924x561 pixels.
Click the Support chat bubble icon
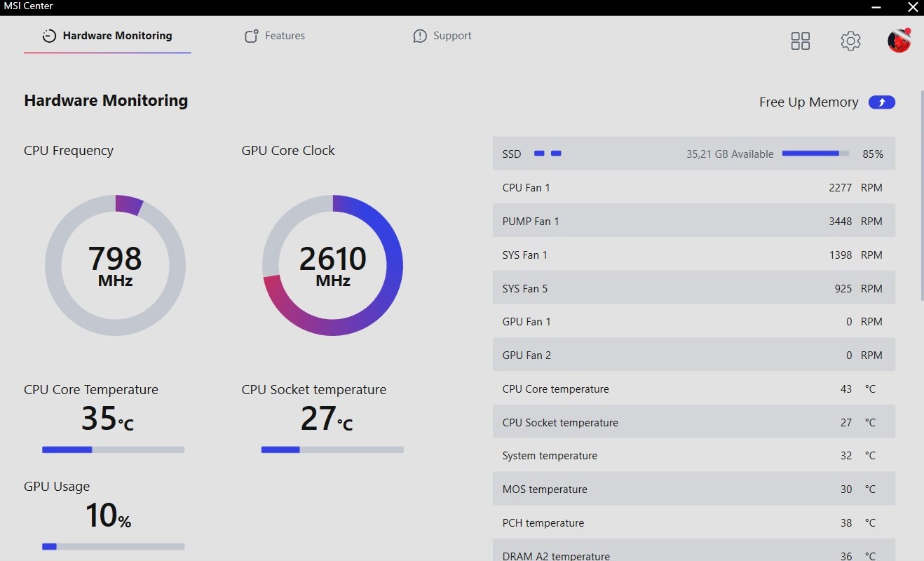point(420,36)
